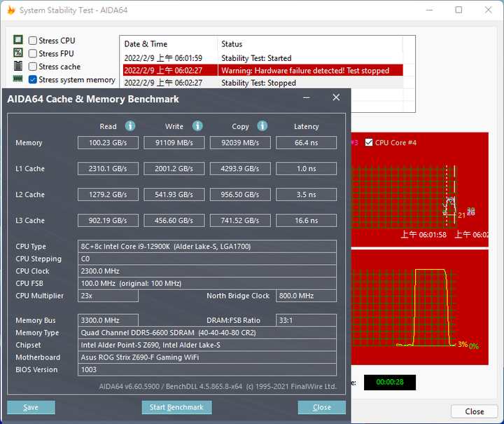This screenshot has height=424, width=504.
Task: Click L3 Cache Read value 902.19 GB/s
Action: (108, 220)
